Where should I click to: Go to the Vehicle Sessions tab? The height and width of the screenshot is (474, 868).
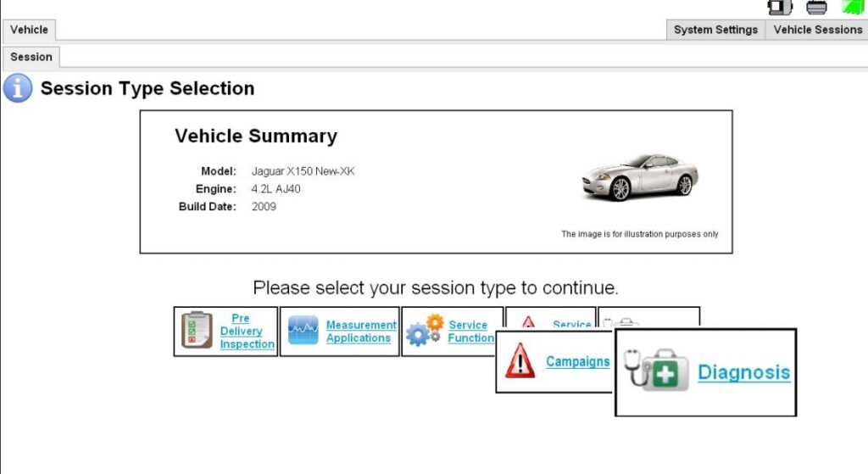coord(817,30)
